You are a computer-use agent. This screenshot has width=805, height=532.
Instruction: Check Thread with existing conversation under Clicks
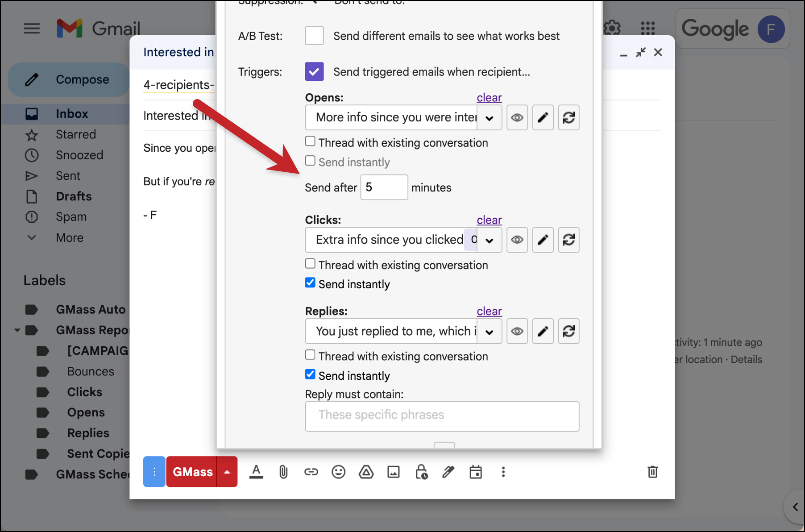310,264
